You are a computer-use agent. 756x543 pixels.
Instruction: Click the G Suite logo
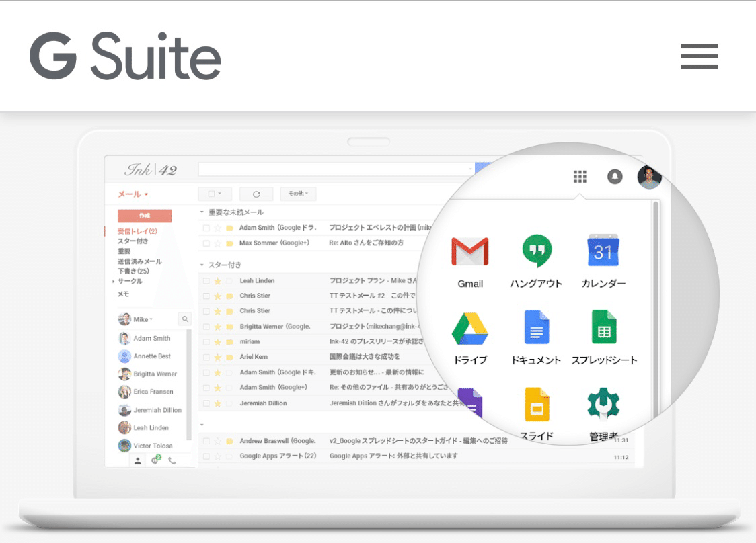click(x=125, y=55)
